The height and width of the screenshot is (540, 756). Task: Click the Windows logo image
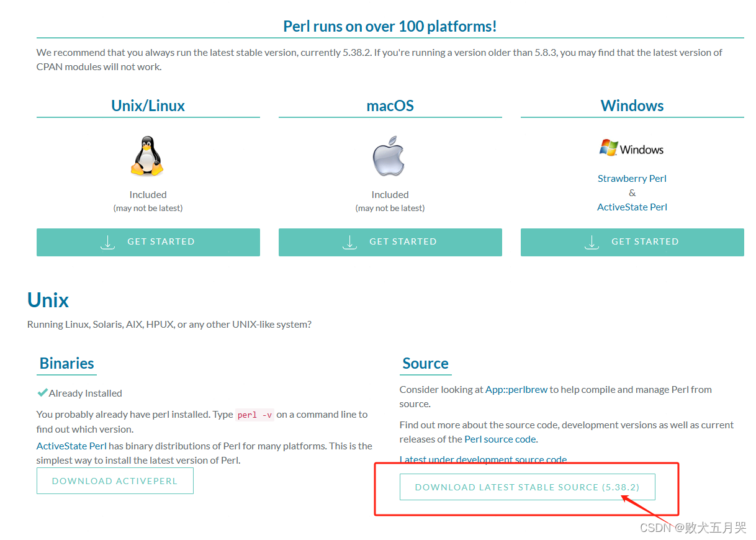click(x=632, y=148)
